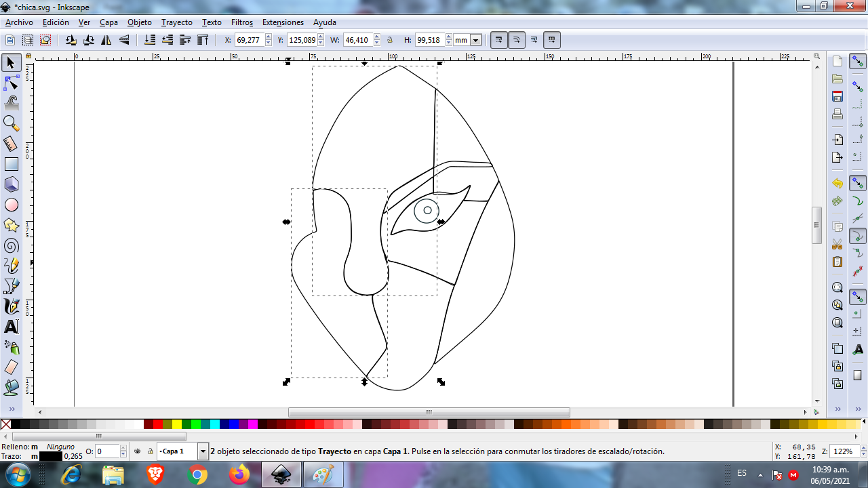Open the mm units dropdown

[475, 40]
